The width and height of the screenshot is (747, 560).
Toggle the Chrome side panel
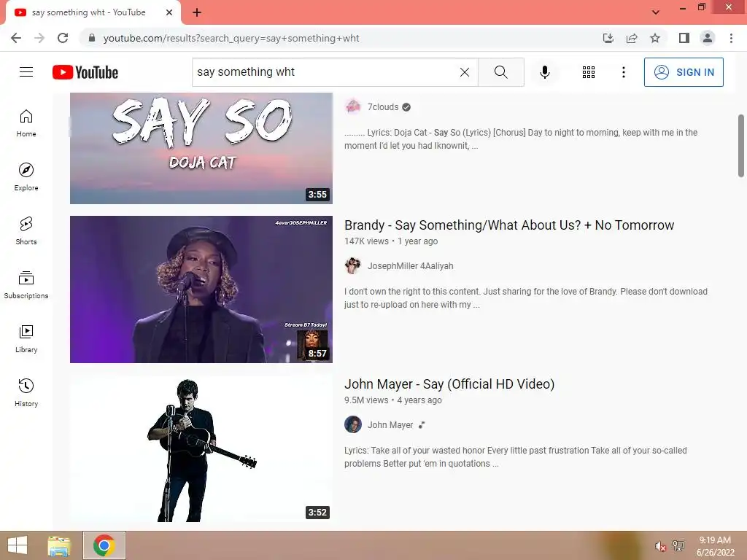click(684, 38)
